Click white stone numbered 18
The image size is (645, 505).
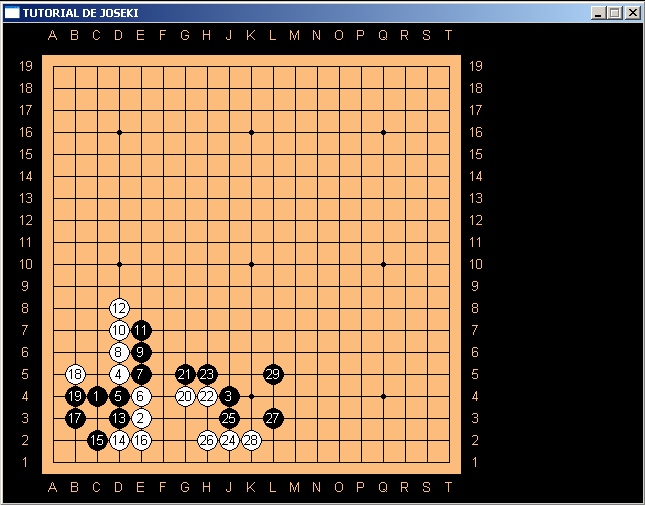click(75, 374)
